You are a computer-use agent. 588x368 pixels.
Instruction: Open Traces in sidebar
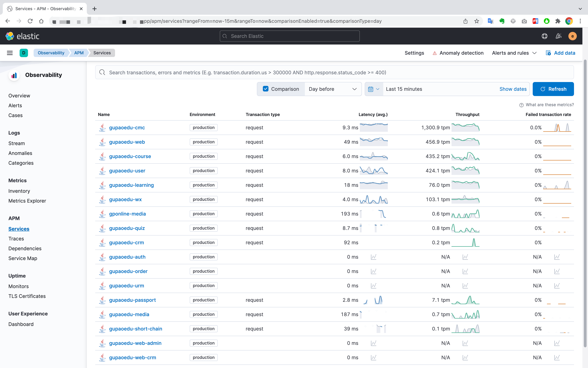pos(16,238)
